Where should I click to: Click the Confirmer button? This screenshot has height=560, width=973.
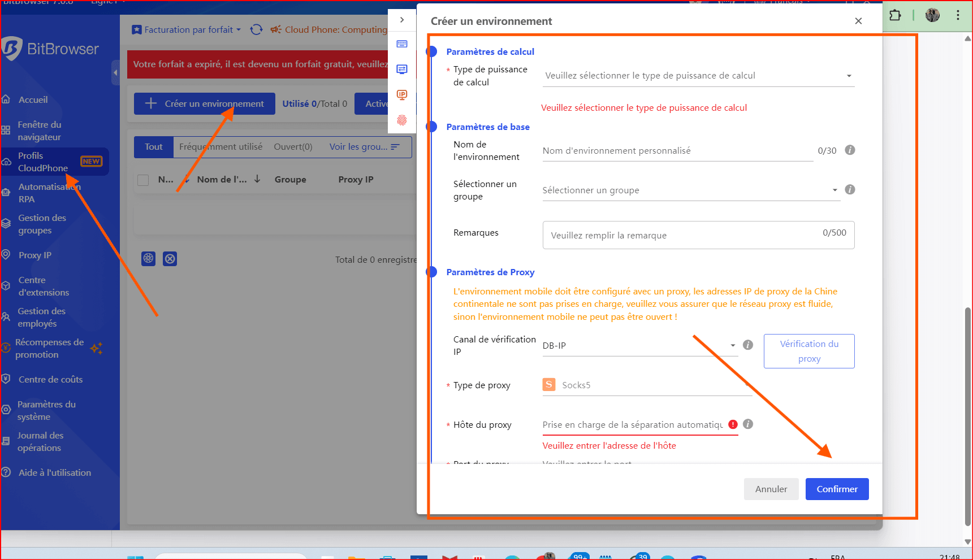point(836,489)
